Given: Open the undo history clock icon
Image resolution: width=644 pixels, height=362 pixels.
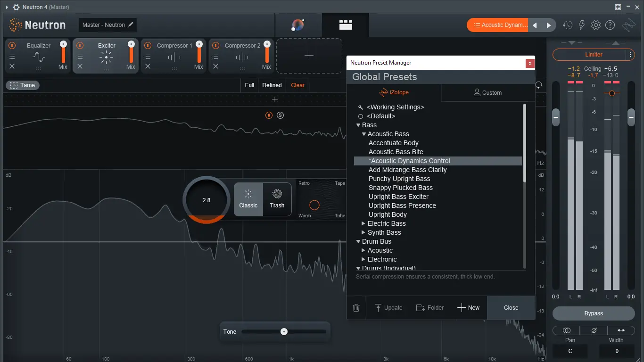Looking at the screenshot, I should (x=568, y=25).
